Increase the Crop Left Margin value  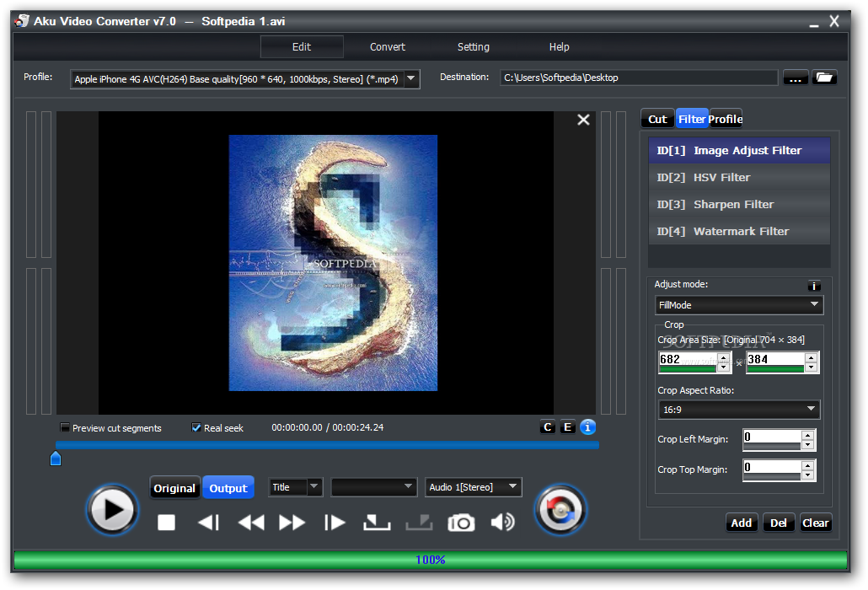807,436
